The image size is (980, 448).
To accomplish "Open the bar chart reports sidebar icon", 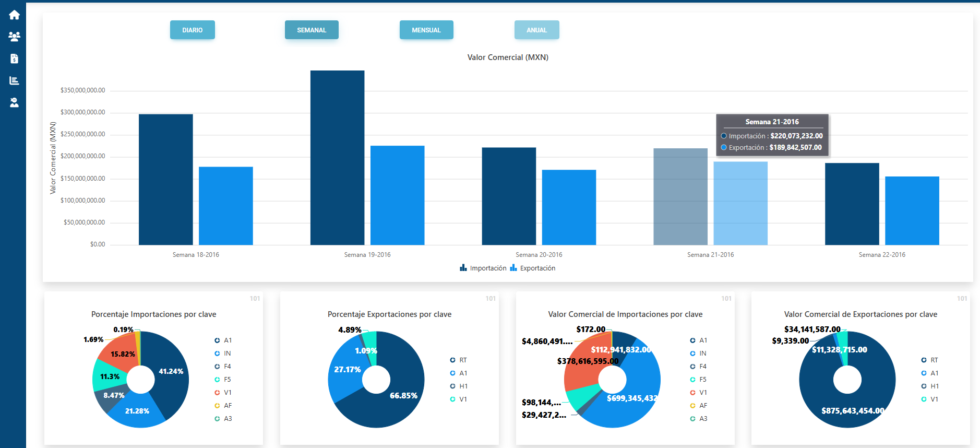I will click(x=14, y=80).
